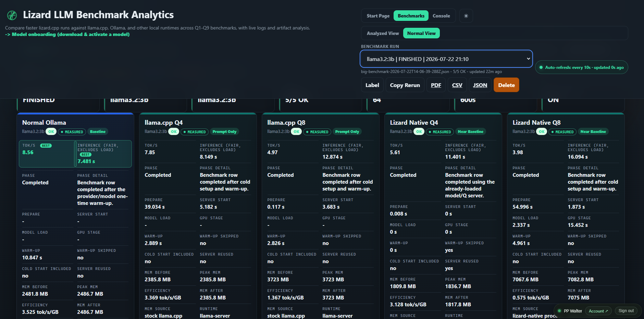Click the 8.56 tok/s value

pos(28,152)
